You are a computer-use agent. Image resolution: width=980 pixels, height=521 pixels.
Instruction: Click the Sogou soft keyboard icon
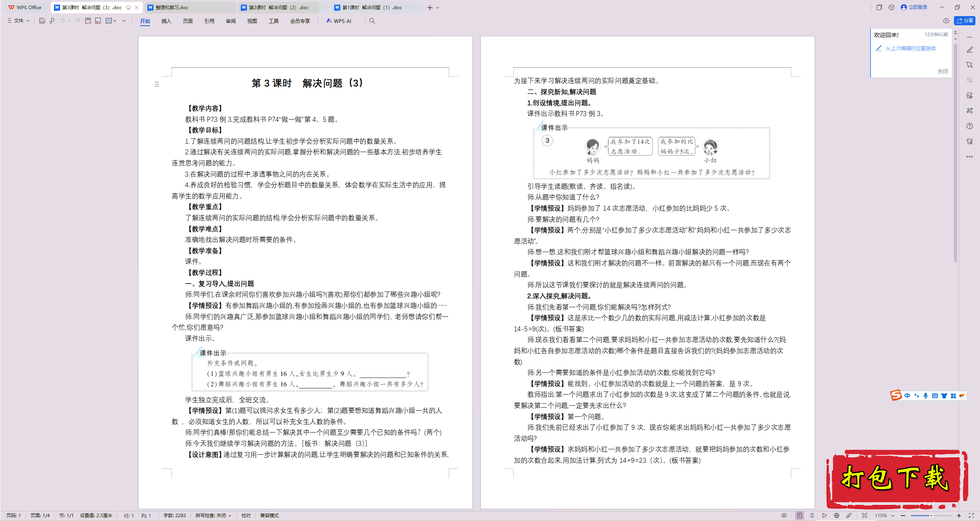[x=935, y=396]
